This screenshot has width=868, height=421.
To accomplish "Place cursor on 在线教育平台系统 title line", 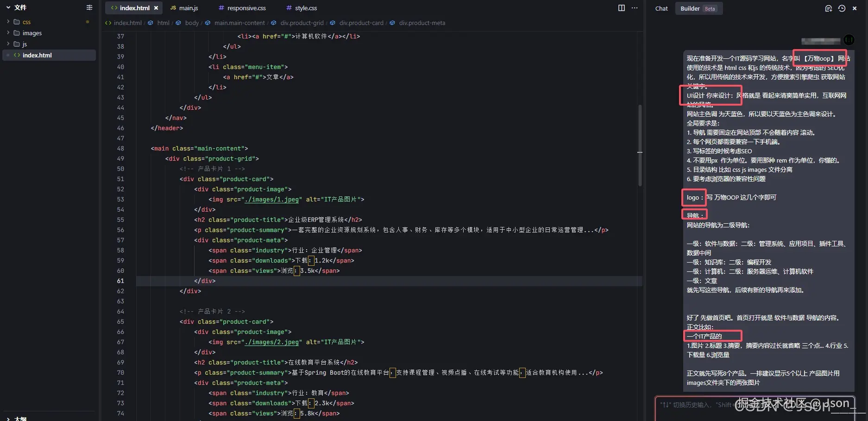I will [x=276, y=362].
